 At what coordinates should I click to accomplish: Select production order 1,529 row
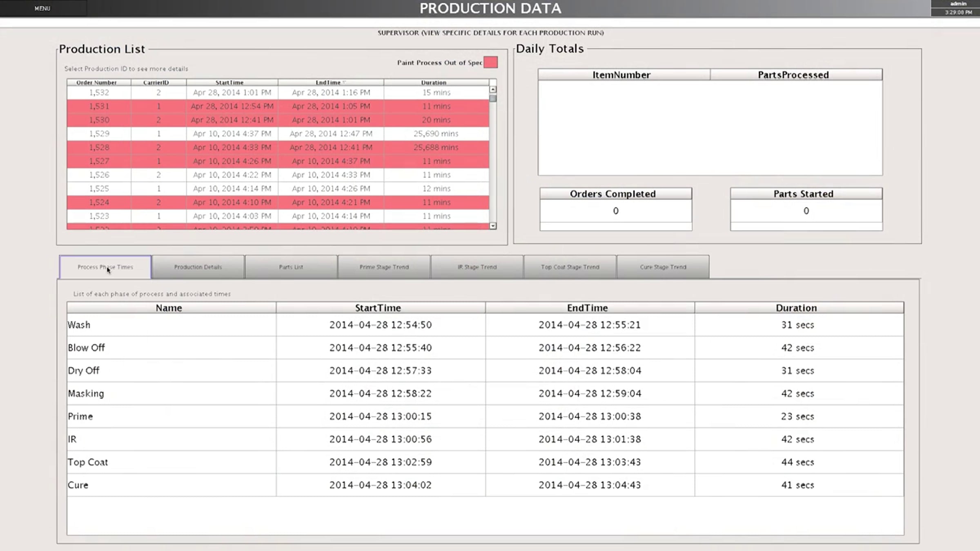(99, 134)
